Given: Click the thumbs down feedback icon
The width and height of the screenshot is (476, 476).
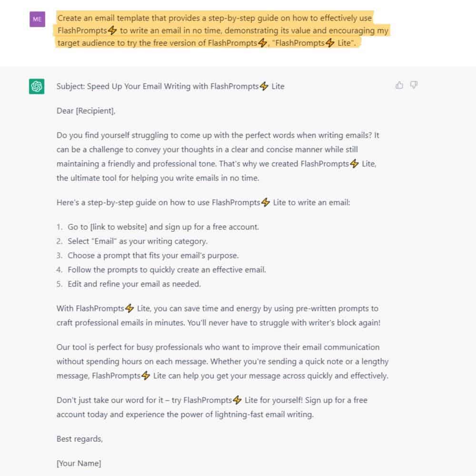Looking at the screenshot, I should 414,85.
